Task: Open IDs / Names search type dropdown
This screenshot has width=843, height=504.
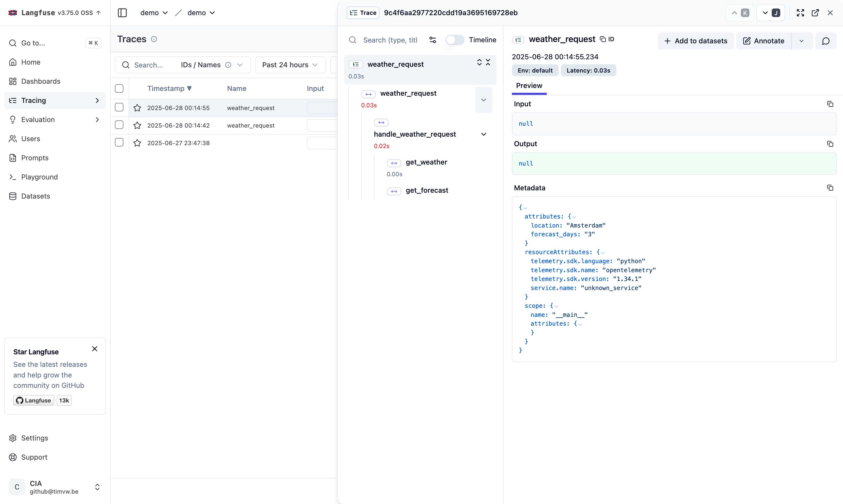Action: coord(212,65)
